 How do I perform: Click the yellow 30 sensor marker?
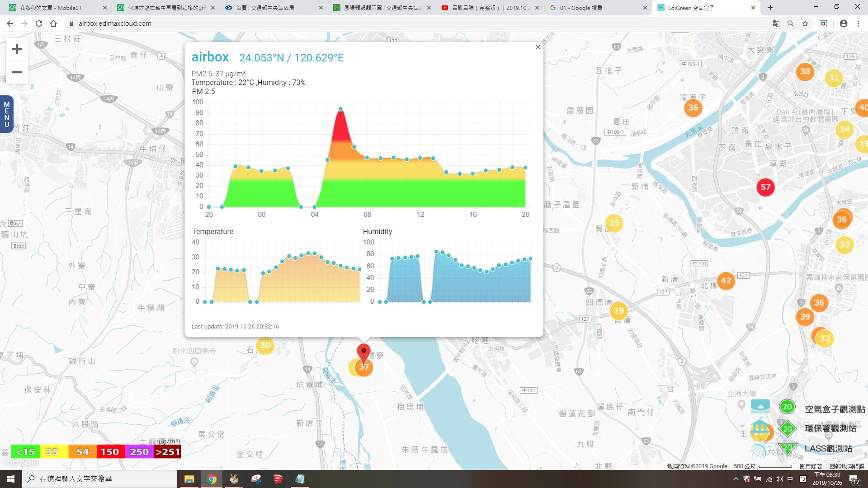265,346
